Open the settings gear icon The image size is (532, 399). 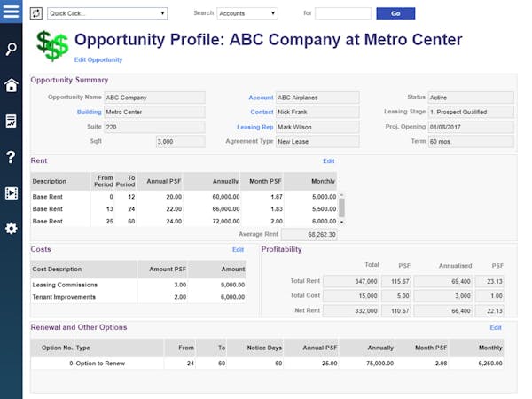pyautogui.click(x=11, y=229)
